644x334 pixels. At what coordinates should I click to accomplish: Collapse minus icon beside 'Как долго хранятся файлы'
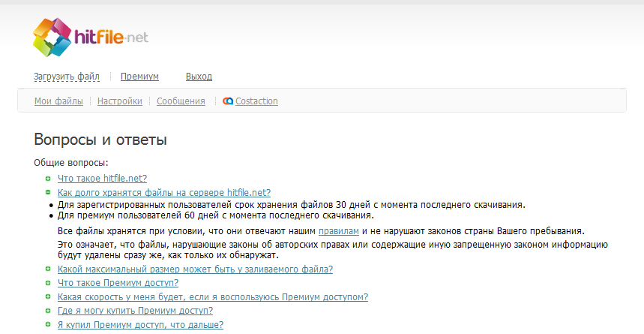coord(48,192)
